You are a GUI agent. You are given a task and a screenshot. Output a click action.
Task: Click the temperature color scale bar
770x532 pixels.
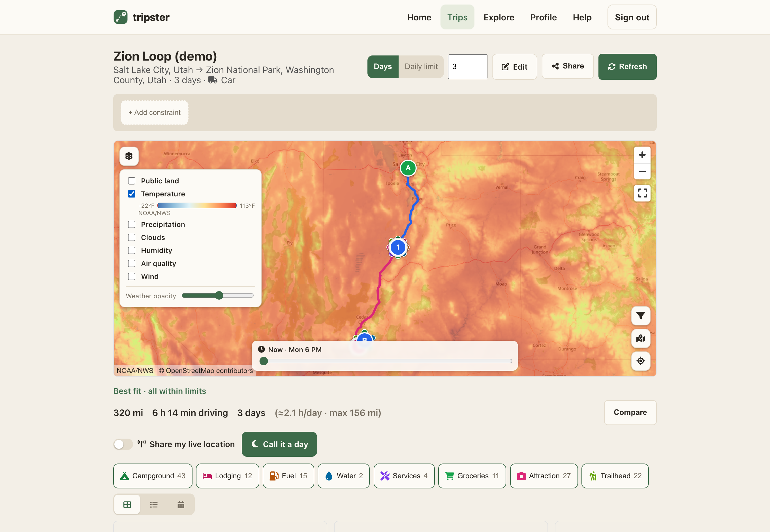197,205
